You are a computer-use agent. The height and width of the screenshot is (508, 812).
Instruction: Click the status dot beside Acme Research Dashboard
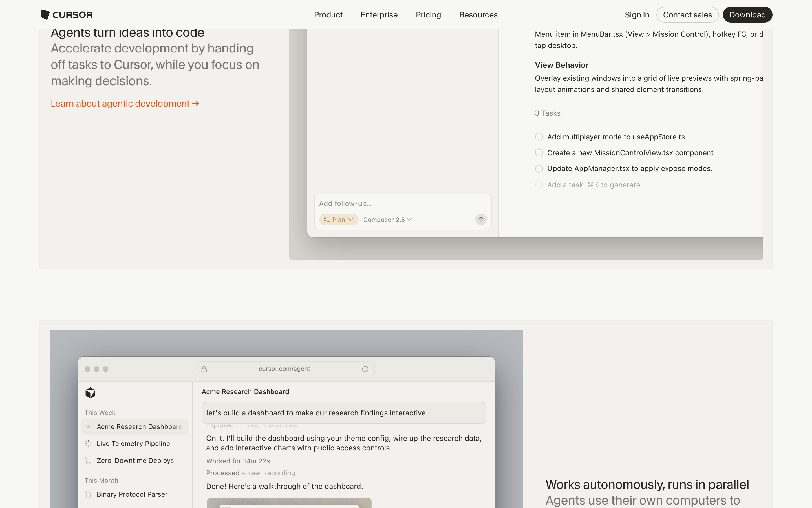(x=88, y=427)
